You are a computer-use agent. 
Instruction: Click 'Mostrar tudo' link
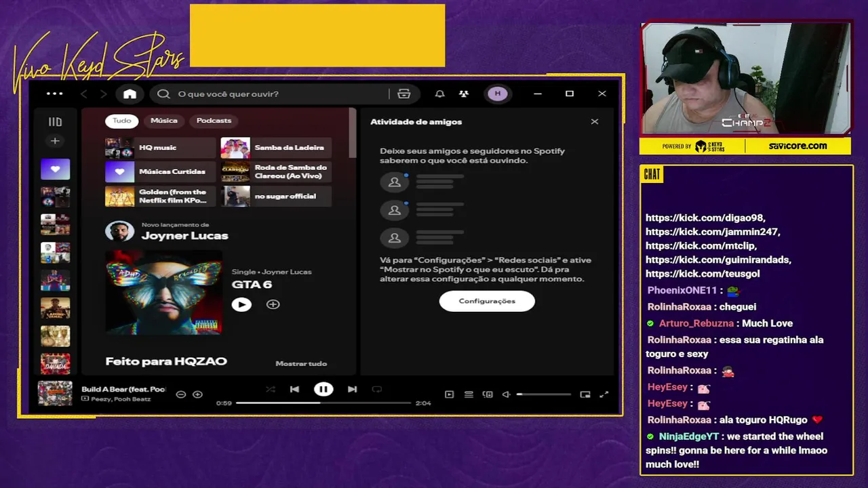click(301, 364)
